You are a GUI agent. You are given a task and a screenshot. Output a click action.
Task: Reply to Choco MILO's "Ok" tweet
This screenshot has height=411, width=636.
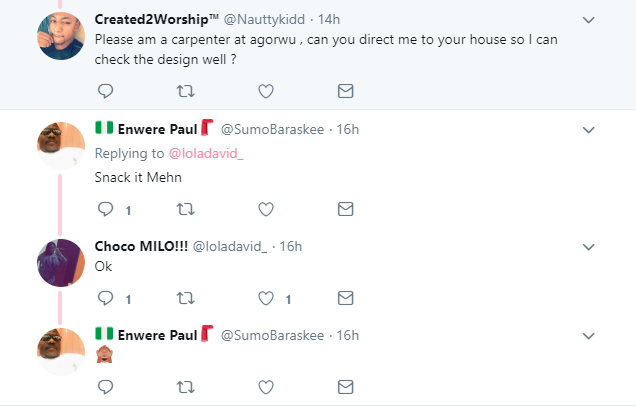[106, 298]
